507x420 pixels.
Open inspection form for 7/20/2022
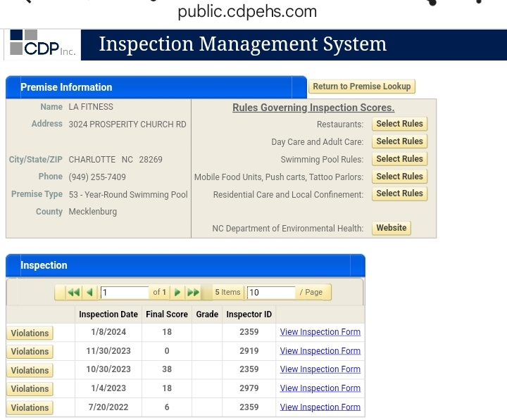[320, 407]
